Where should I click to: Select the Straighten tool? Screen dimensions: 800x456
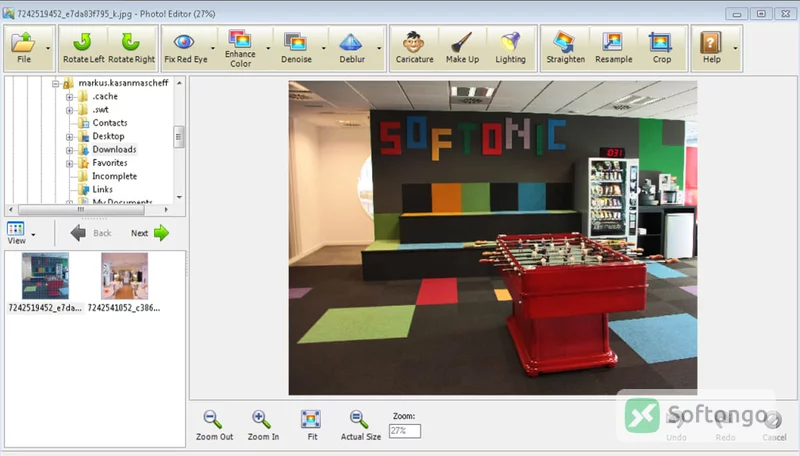[x=565, y=48]
